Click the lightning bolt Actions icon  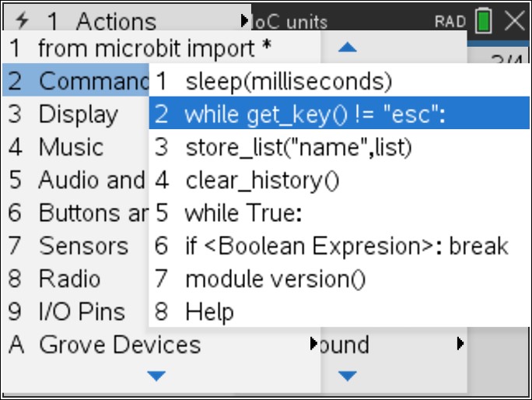pyautogui.click(x=23, y=20)
